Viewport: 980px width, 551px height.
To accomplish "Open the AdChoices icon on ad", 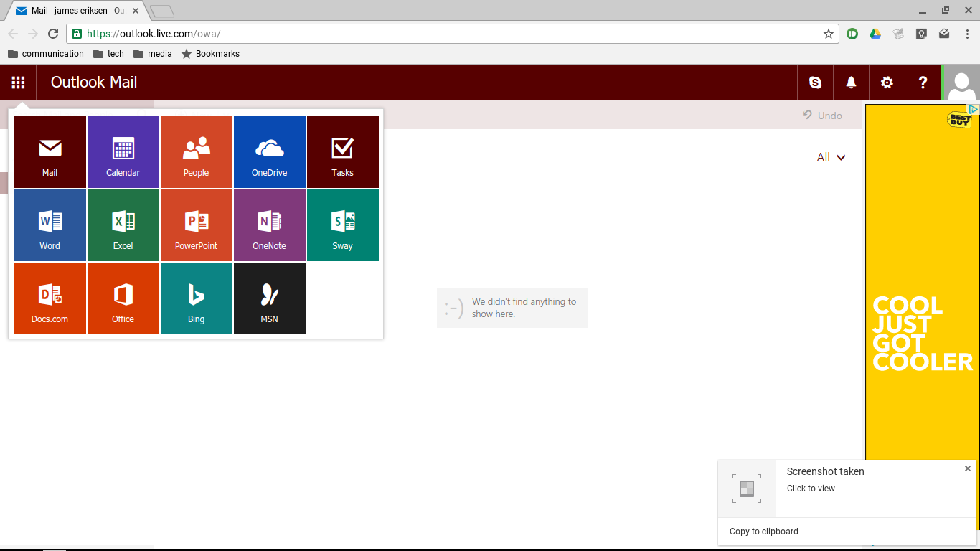I will click(x=974, y=109).
